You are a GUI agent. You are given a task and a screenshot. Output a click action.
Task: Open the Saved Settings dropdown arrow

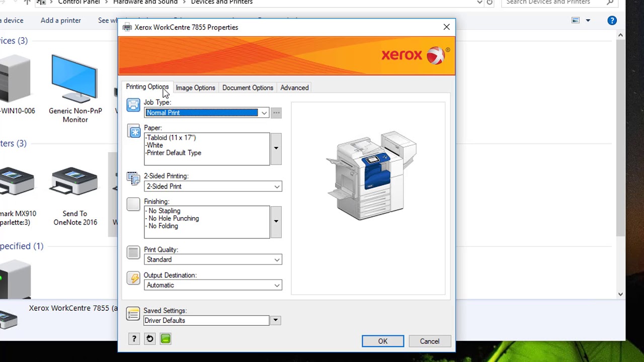[x=275, y=320]
